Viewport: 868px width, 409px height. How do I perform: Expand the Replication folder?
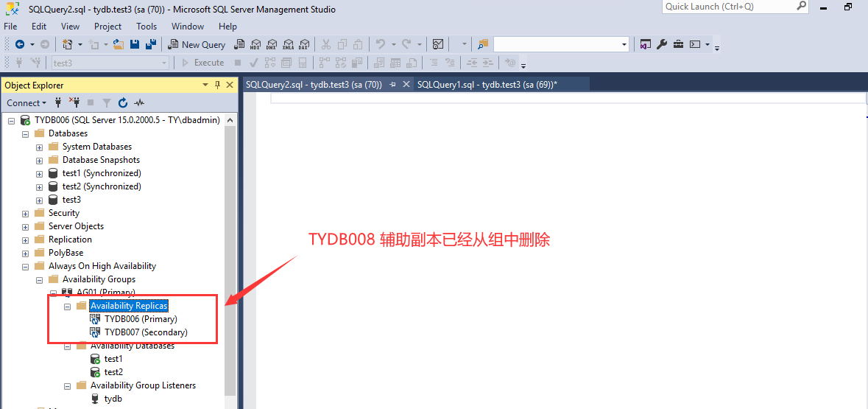[25, 240]
